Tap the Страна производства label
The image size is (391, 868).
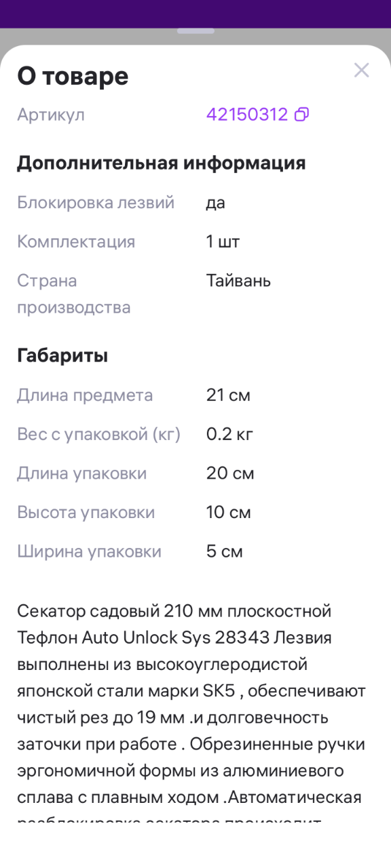pyautogui.click(x=74, y=294)
